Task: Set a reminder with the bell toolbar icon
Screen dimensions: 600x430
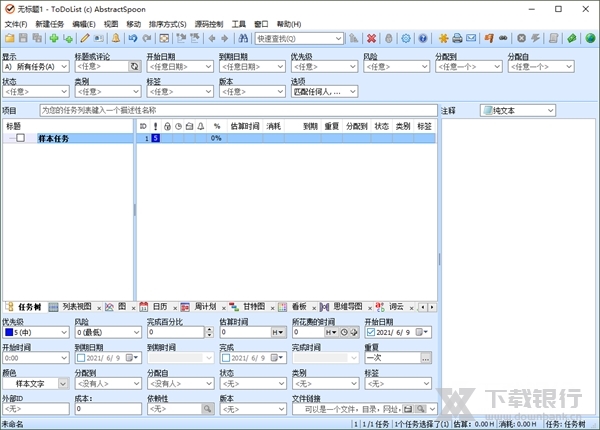Action: point(116,38)
